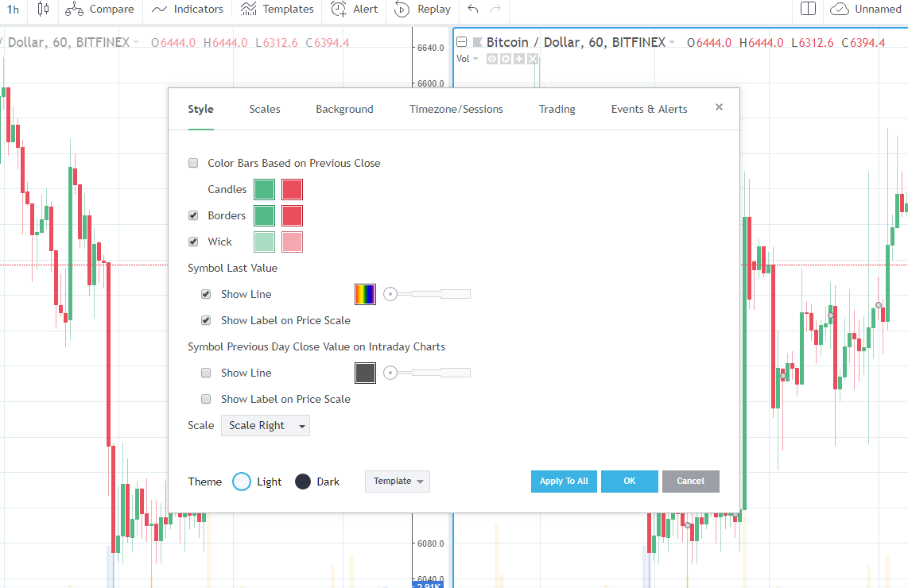Click the Apply To All button

(x=564, y=482)
